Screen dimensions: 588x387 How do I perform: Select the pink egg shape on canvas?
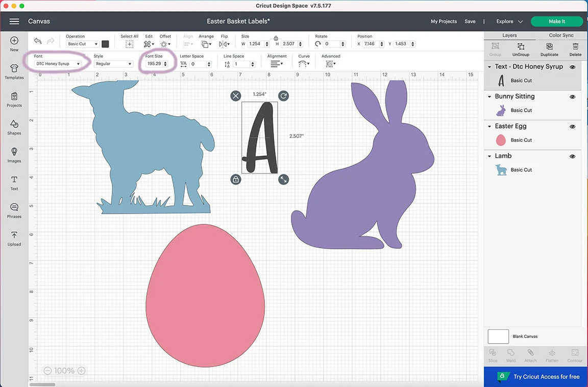205,296
